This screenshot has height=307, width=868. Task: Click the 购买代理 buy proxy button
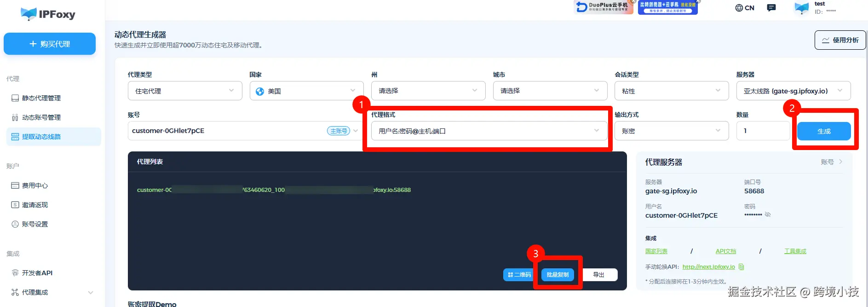point(50,44)
